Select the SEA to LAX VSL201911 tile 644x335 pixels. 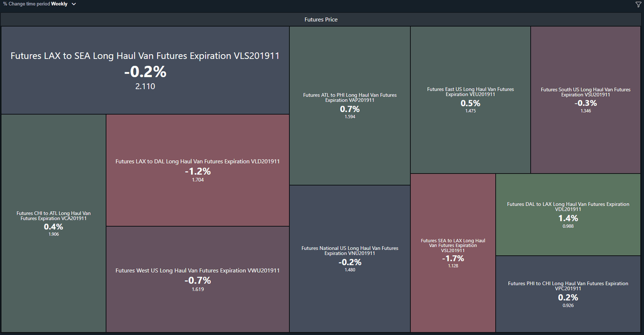[453, 253]
